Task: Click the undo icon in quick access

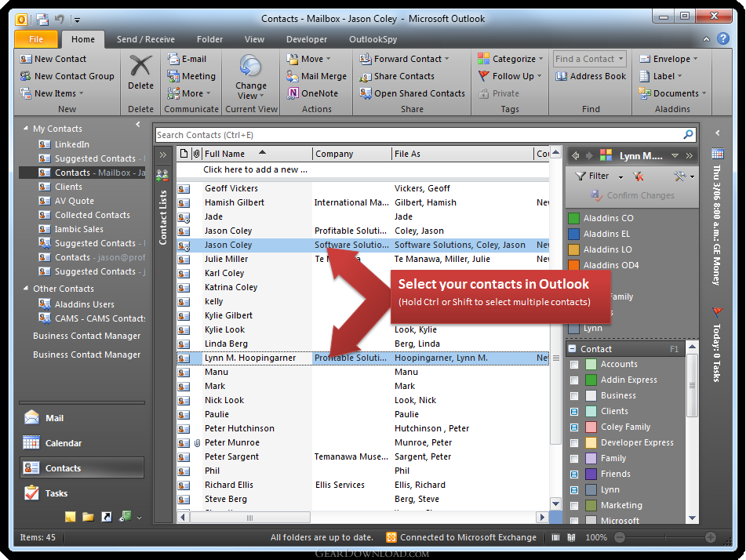Action: [x=60, y=19]
